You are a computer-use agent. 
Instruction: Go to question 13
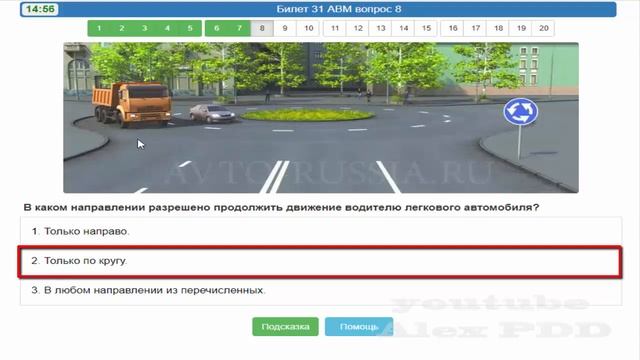click(381, 28)
